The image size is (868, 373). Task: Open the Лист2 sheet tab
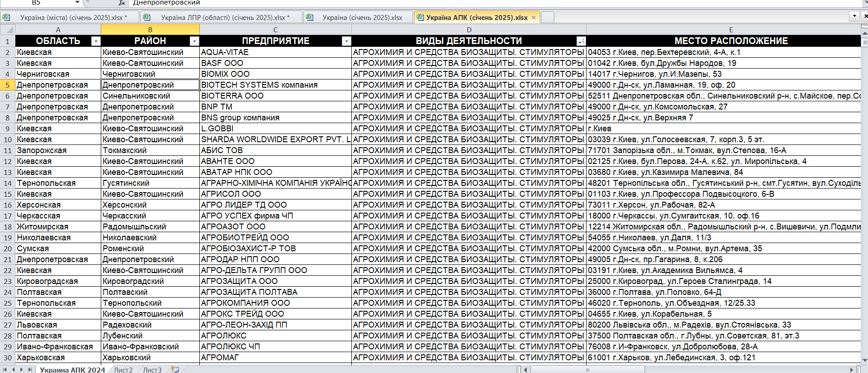[x=123, y=370]
